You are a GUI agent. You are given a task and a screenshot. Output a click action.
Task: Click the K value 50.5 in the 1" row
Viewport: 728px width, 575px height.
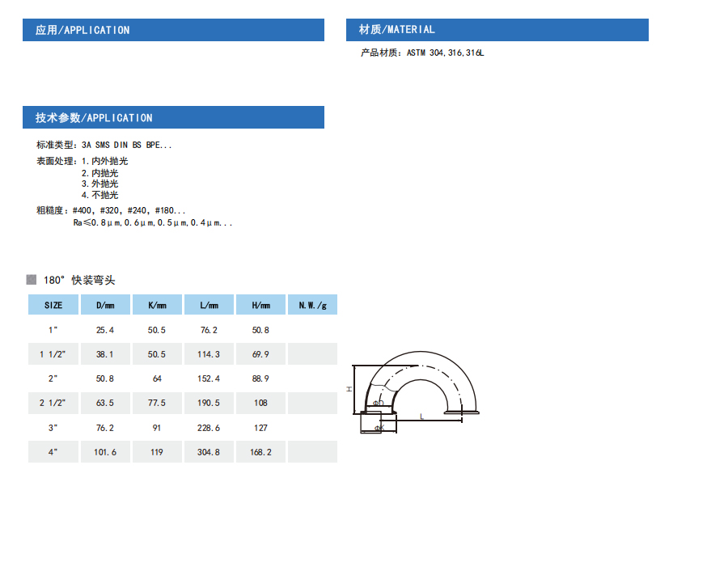157,330
